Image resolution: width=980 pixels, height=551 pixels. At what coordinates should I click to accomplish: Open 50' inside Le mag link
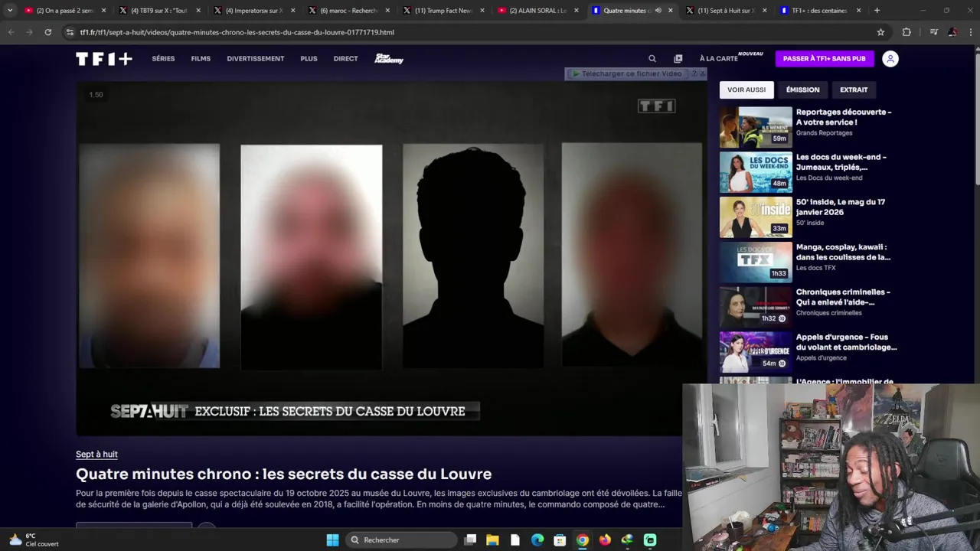tap(841, 207)
